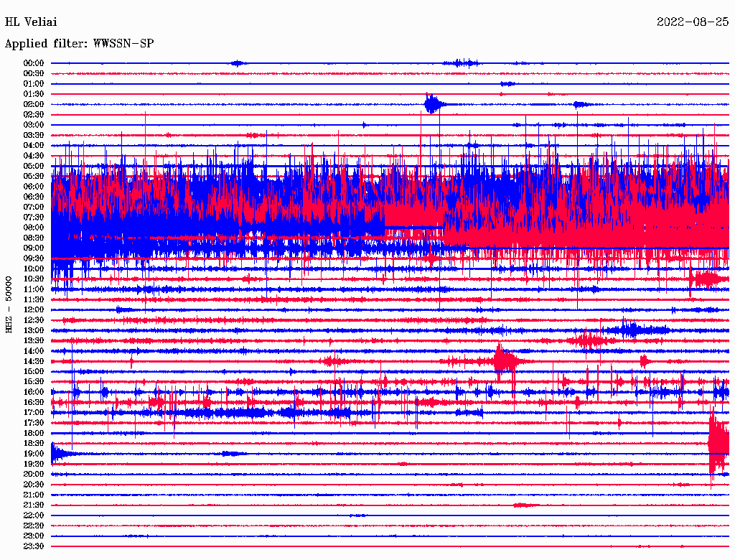This screenshot has width=735, height=560.
Task: Select the 23:30 time label
Action: [34, 546]
